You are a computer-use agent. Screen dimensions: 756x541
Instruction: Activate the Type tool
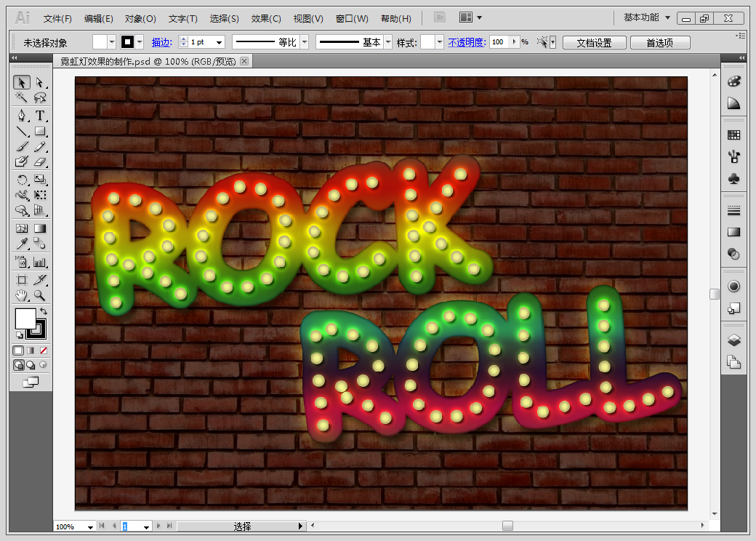click(x=39, y=116)
